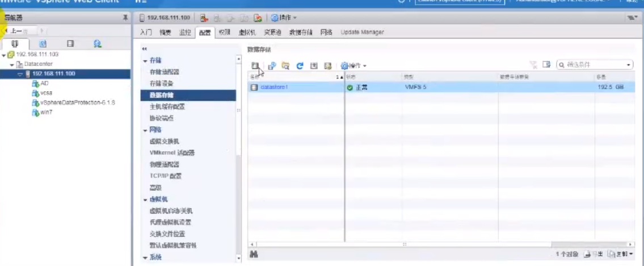Open the 权限 tab

[x=225, y=32]
